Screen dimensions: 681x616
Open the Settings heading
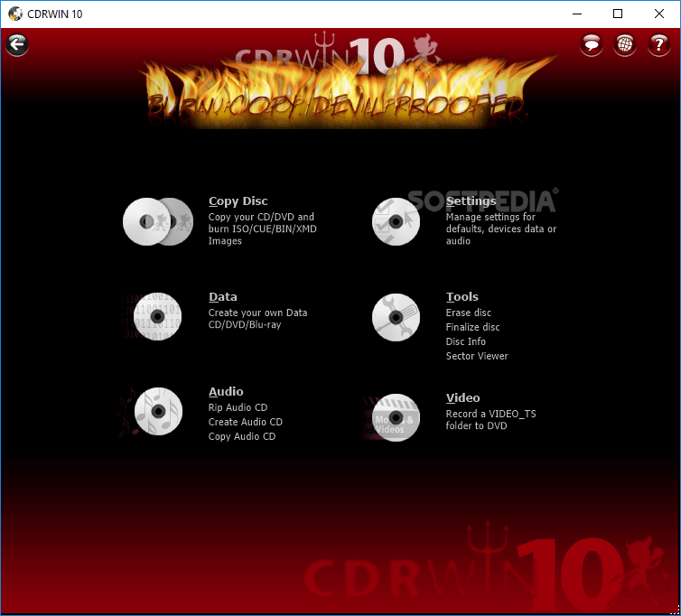pos(471,201)
